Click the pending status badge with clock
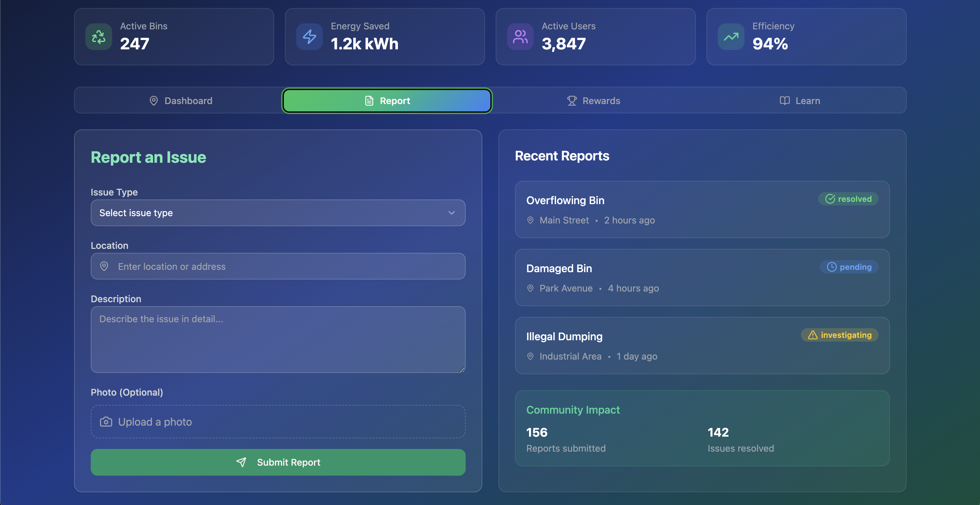The image size is (980, 505). (x=849, y=267)
